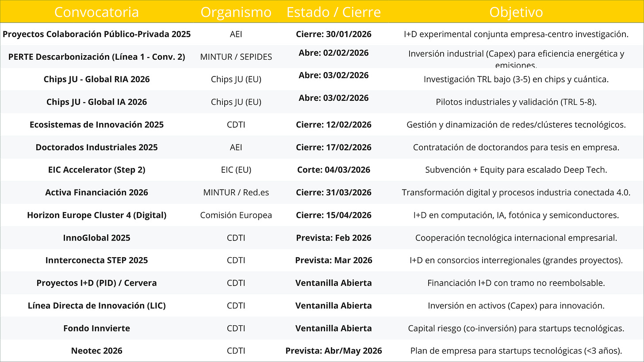Select 'Línea Directa de Innovación (LIC)' cell
Screen dimensions: 644x362
click(96, 306)
